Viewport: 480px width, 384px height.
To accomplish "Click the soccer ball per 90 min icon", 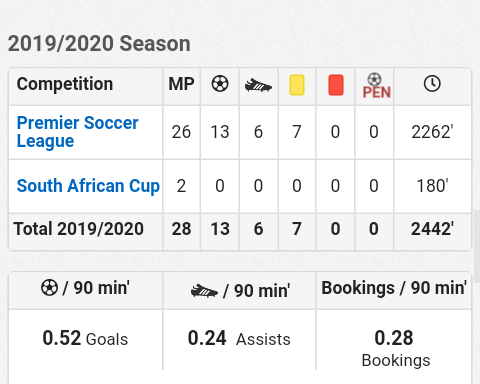I will [x=49, y=287].
